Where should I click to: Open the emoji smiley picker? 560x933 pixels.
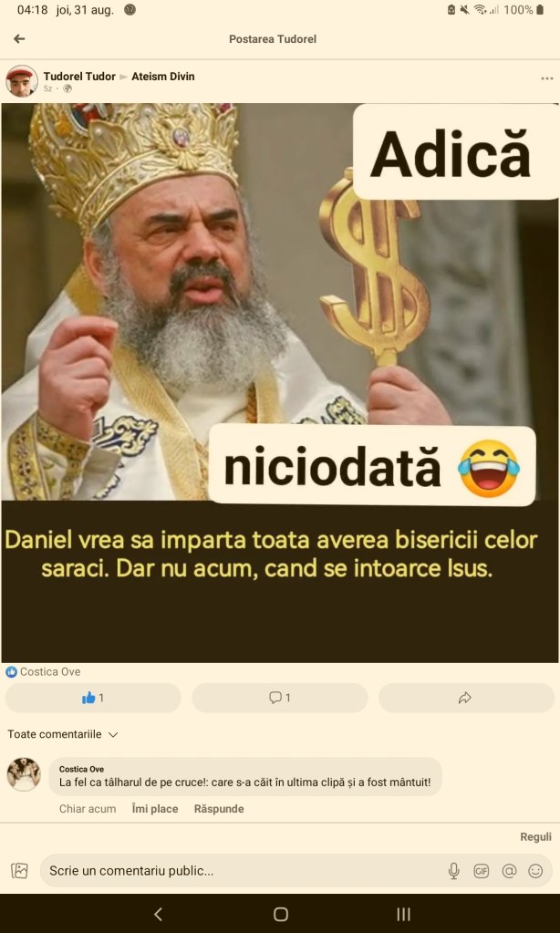535,871
